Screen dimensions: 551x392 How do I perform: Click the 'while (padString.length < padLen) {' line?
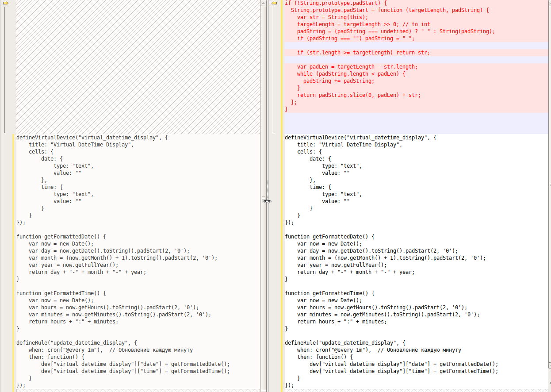[x=351, y=74]
